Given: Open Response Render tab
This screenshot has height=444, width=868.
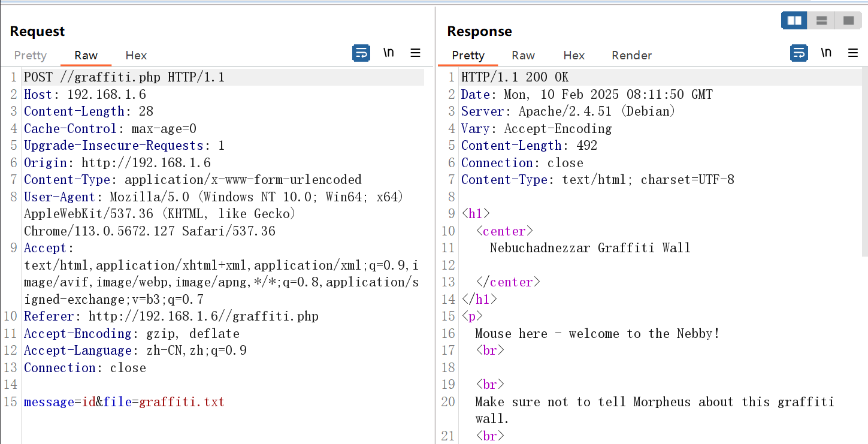Looking at the screenshot, I should tap(631, 55).
